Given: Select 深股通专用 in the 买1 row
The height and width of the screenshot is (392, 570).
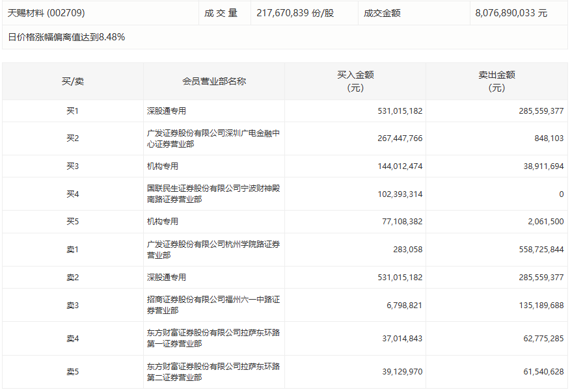Looking at the screenshot, I should click(x=167, y=111).
